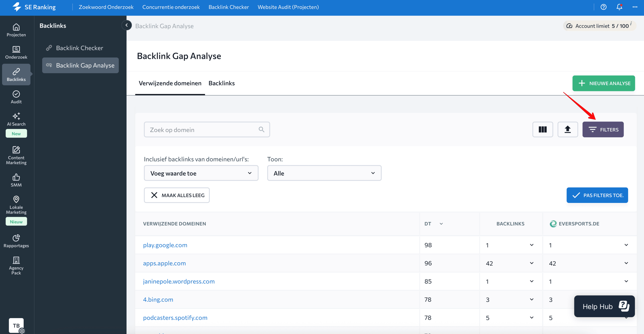This screenshot has height=334, width=644.
Task: Click PAS FILTERS TOE button
Action: click(x=597, y=195)
